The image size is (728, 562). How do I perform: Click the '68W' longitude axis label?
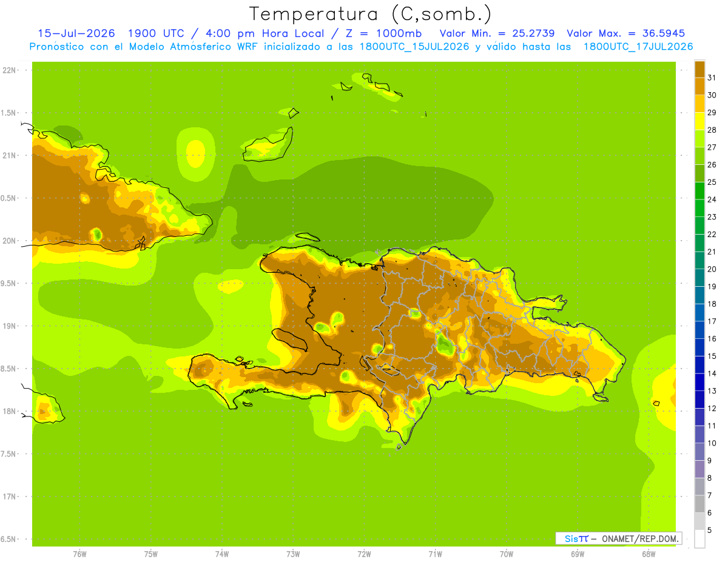(649, 554)
